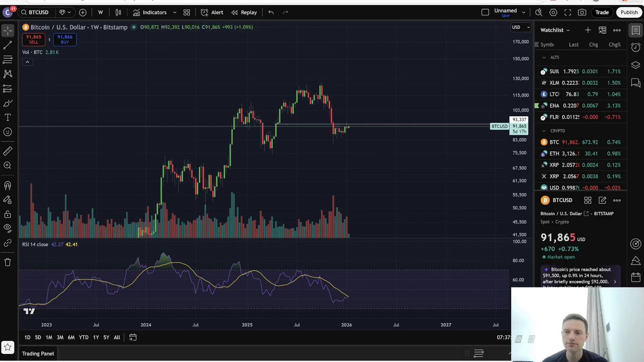
Task: Open the economic calendar icon
Action: tap(635, 278)
